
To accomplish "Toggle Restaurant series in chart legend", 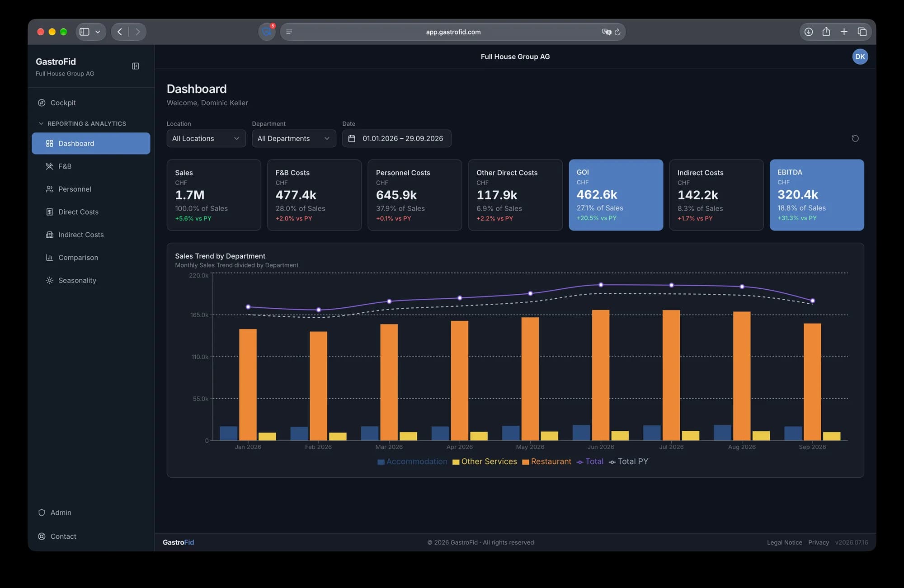I will pyautogui.click(x=547, y=461).
